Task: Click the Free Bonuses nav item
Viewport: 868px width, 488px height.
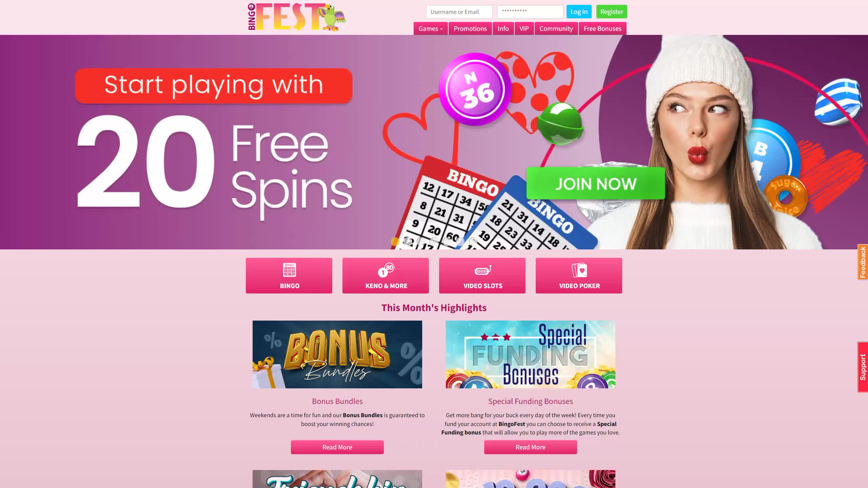Action: click(603, 28)
